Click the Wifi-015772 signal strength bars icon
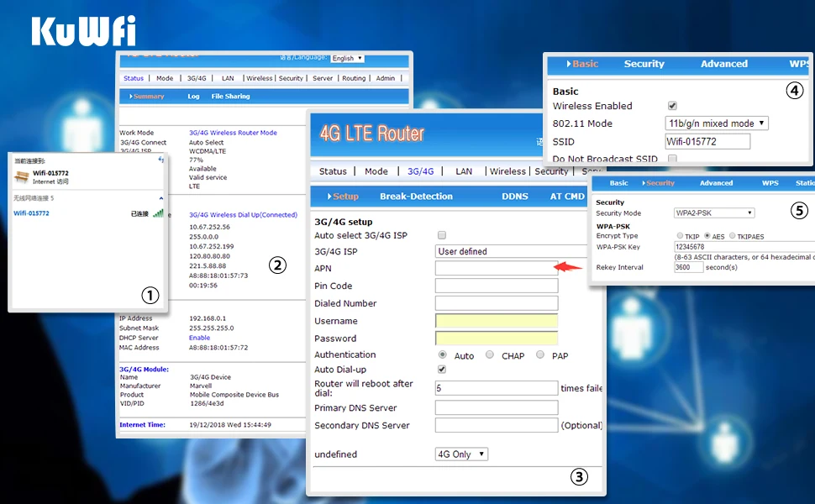 tap(160, 213)
